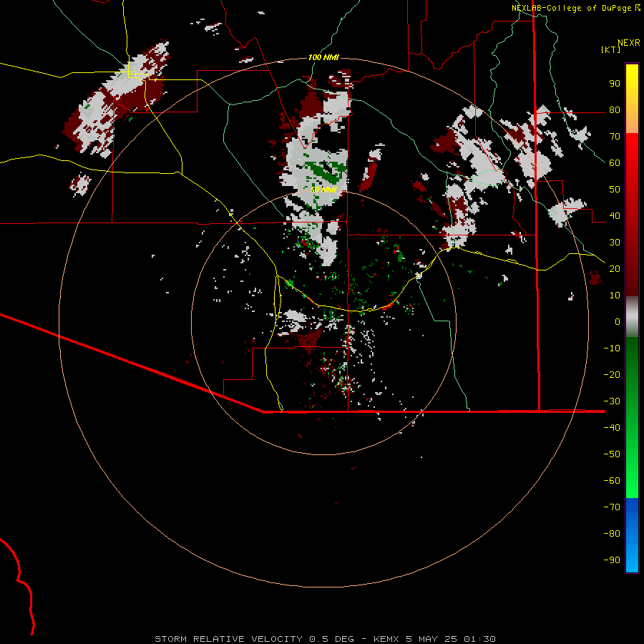This screenshot has width=644, height=644.
Task: Click the 30 value on color scale
Action: pos(615,243)
